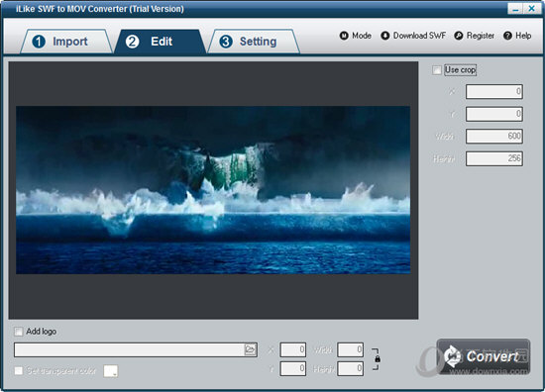Click the Mode icon in top toolbar

pos(344,36)
